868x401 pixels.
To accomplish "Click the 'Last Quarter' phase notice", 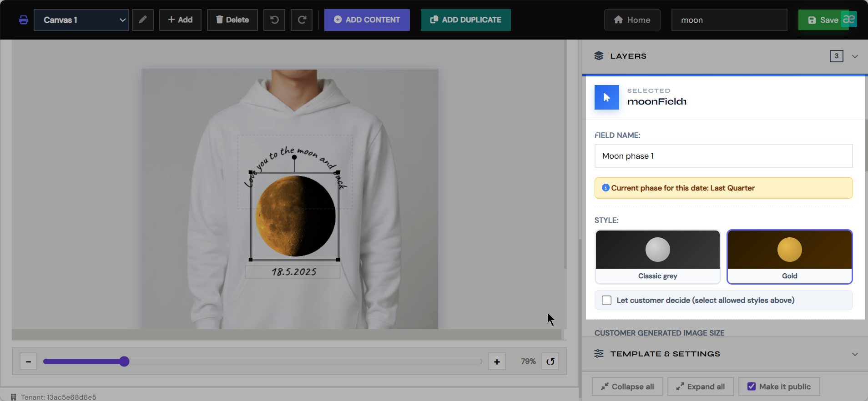I will click(723, 188).
